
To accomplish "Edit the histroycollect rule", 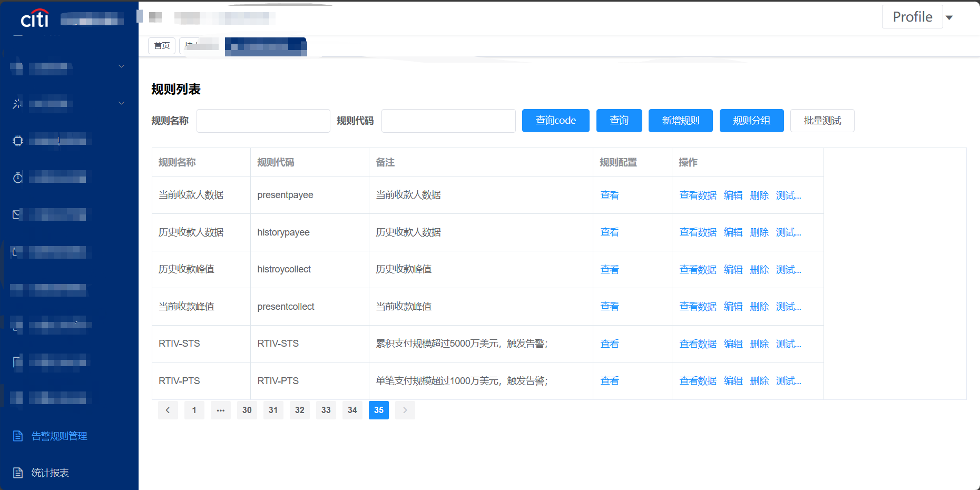I will [x=733, y=270].
